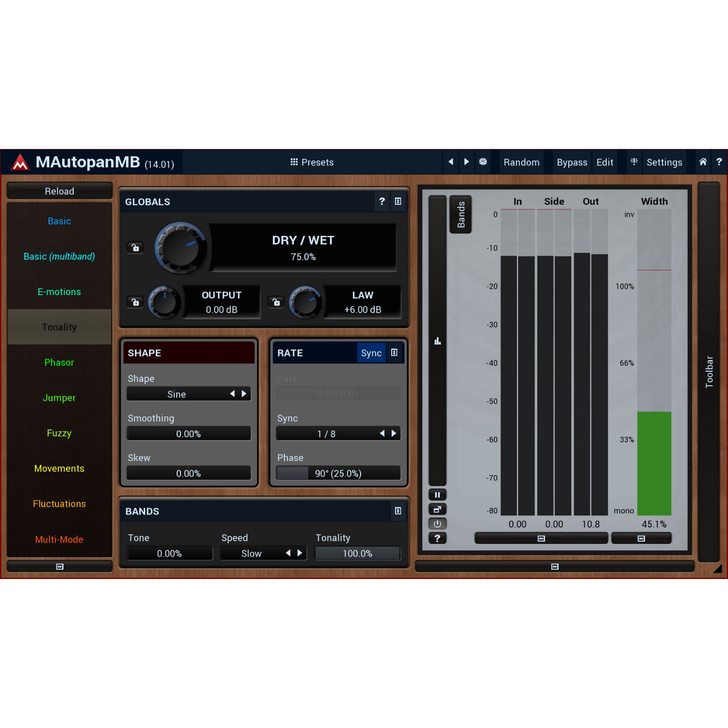This screenshot has height=728, width=728.
Task: Click the Smoothing 0.00% slider
Action: click(x=189, y=433)
